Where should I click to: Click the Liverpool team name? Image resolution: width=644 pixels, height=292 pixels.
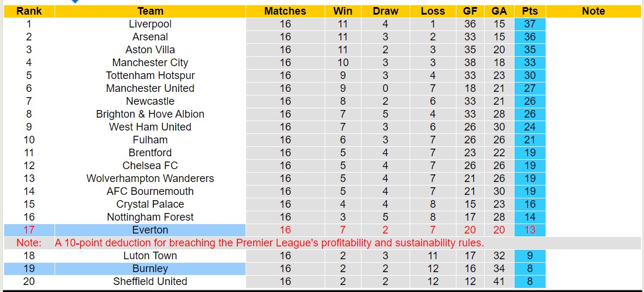pos(150,24)
